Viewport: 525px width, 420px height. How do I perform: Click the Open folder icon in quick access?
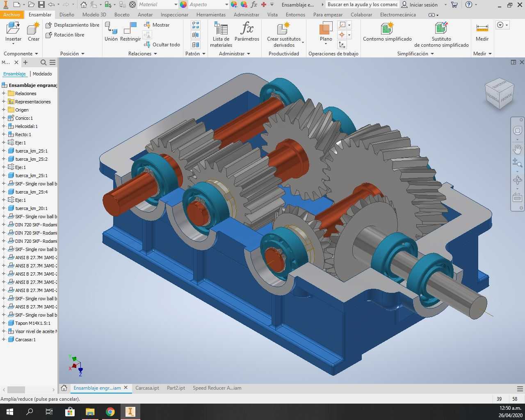click(31, 5)
